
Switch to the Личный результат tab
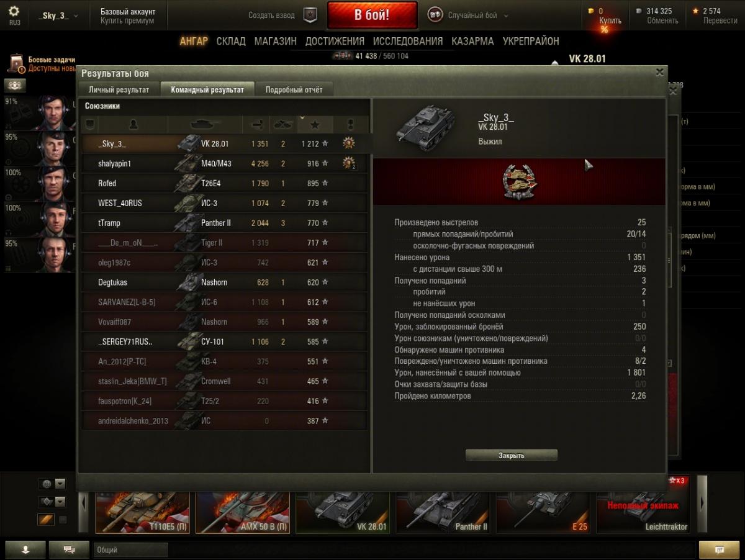coord(119,89)
